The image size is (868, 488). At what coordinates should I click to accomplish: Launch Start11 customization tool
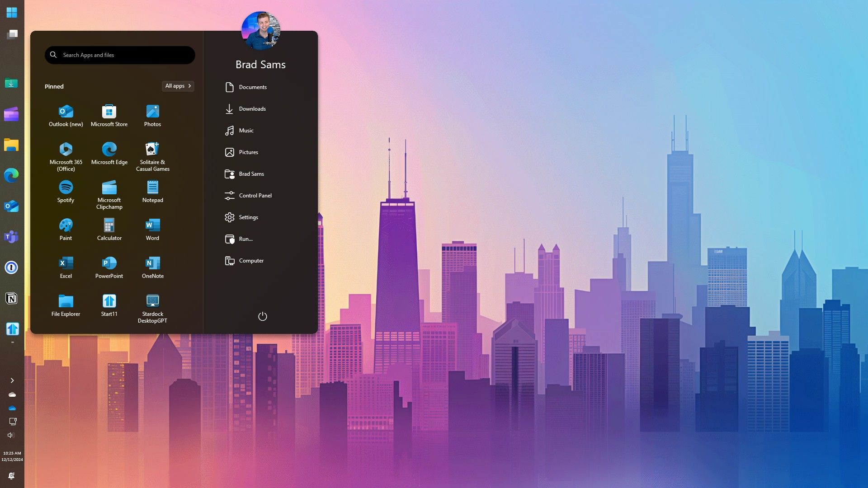[109, 305]
